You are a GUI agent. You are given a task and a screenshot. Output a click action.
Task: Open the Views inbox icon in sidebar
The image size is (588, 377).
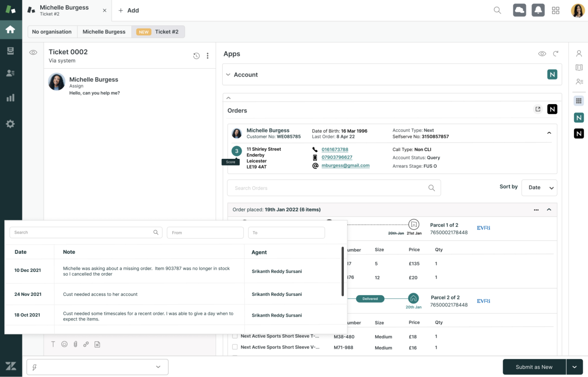coord(11,51)
